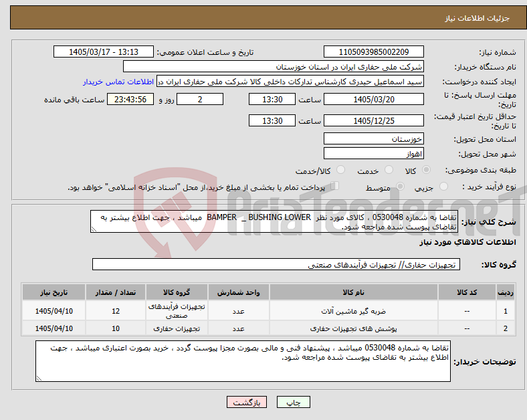527x420 pixels.
Task: Select the کالا/خدمت radio button
Action: coord(340,170)
